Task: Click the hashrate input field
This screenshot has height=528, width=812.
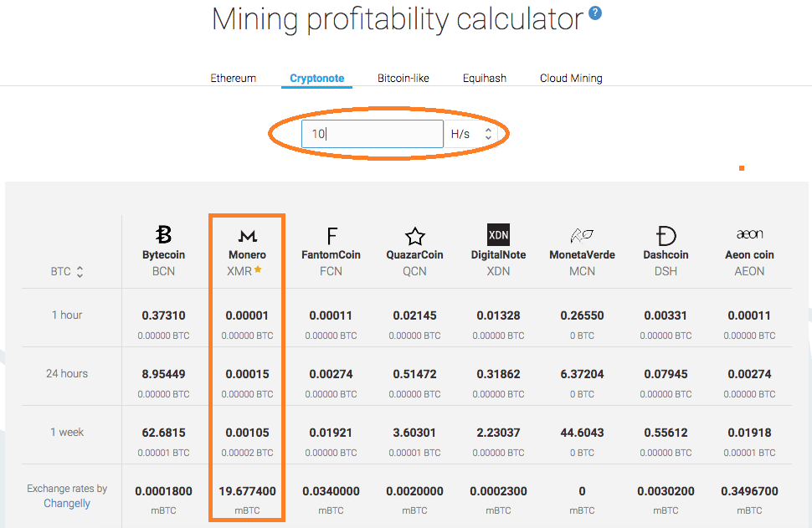Action: click(x=373, y=134)
